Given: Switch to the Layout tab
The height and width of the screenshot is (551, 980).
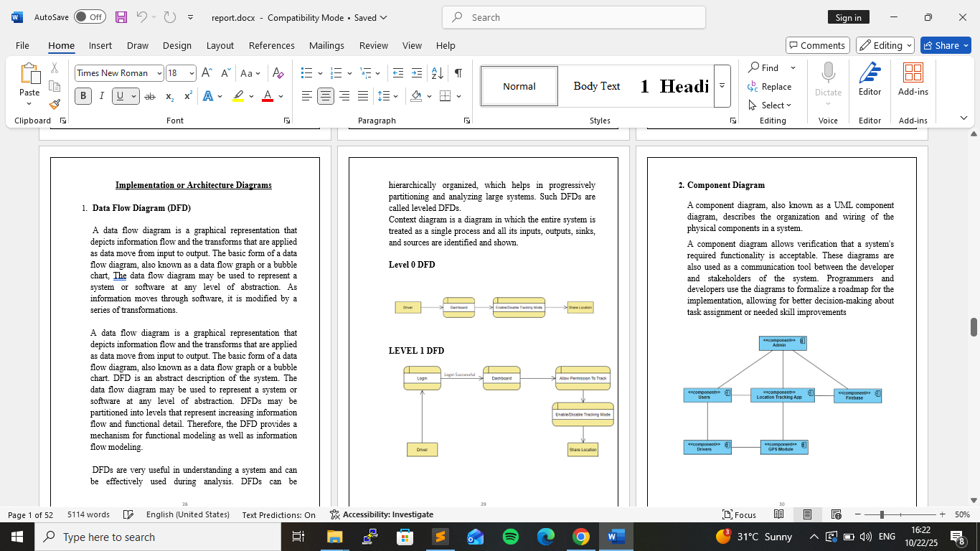Looking at the screenshot, I should tap(220, 45).
